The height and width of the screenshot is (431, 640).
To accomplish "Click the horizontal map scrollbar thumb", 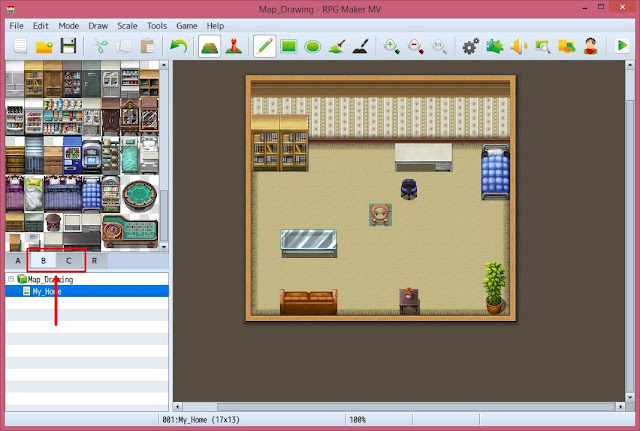I will (x=416, y=407).
